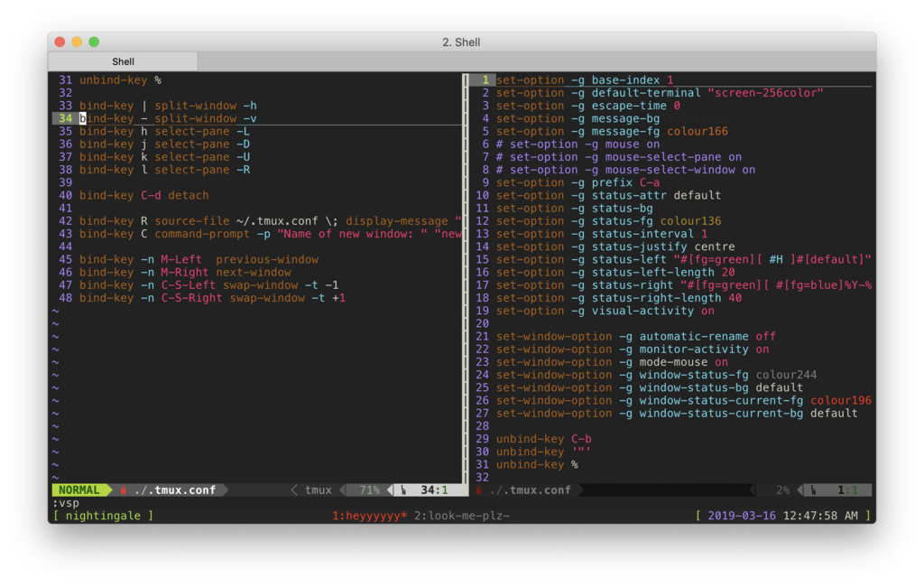The image size is (924, 587).
Task: Click status-fg colour136 value
Action: point(690,221)
